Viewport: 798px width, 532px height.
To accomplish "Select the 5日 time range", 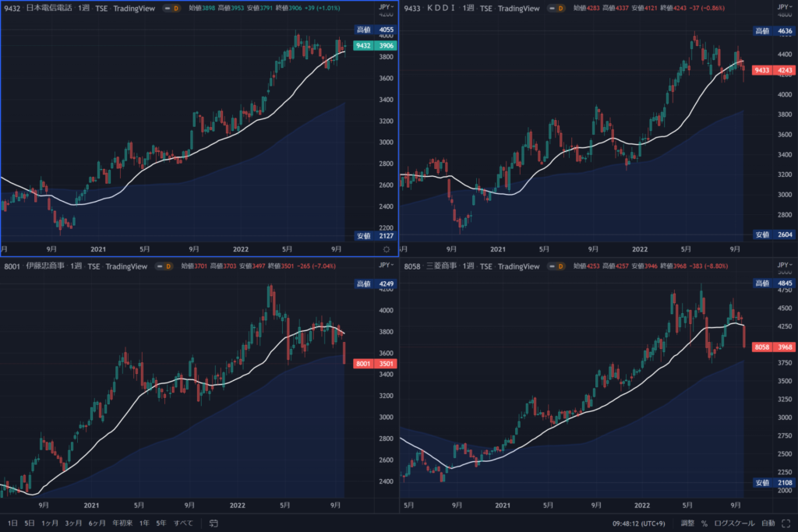I will coord(30,523).
